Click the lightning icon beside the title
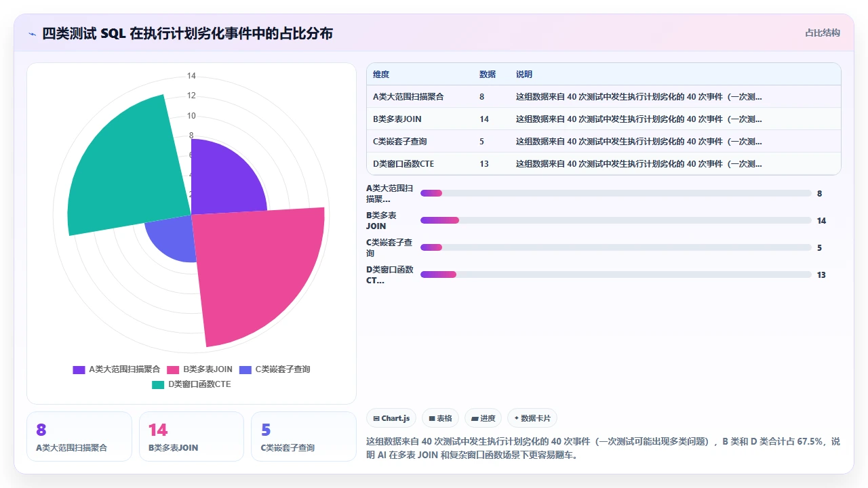Image resolution: width=868 pixels, height=488 pixels. coord(33,33)
